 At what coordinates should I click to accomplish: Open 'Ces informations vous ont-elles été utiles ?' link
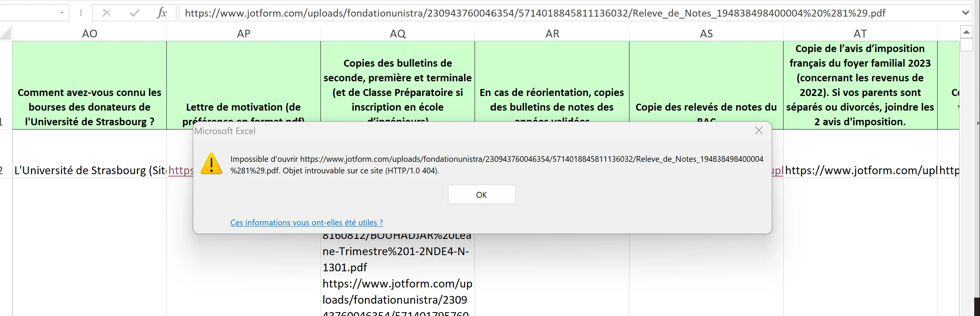tap(307, 223)
